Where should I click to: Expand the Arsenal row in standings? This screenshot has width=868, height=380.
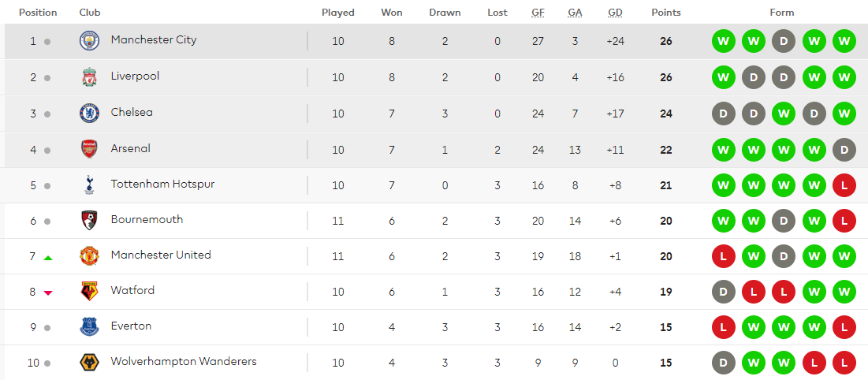coord(434,149)
